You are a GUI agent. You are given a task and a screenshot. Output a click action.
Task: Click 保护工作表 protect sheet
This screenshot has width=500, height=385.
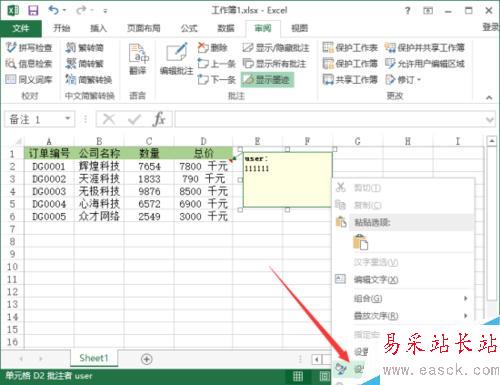click(350, 48)
